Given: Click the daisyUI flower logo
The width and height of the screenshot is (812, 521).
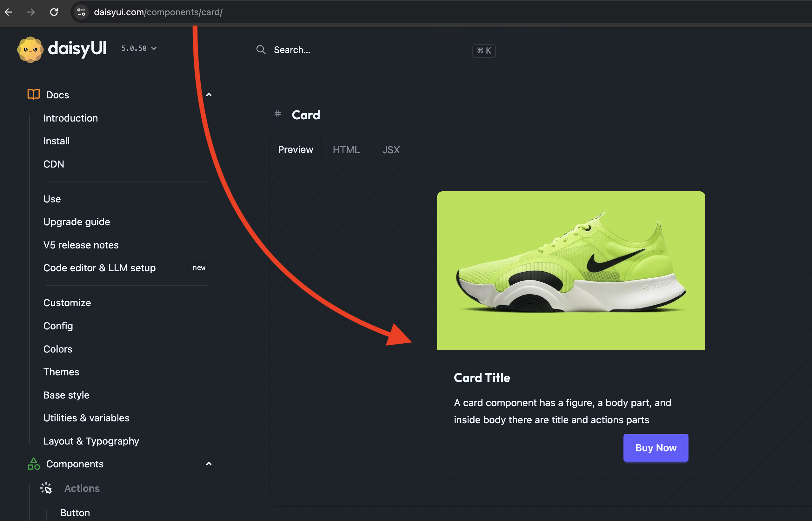Looking at the screenshot, I should click(x=30, y=49).
